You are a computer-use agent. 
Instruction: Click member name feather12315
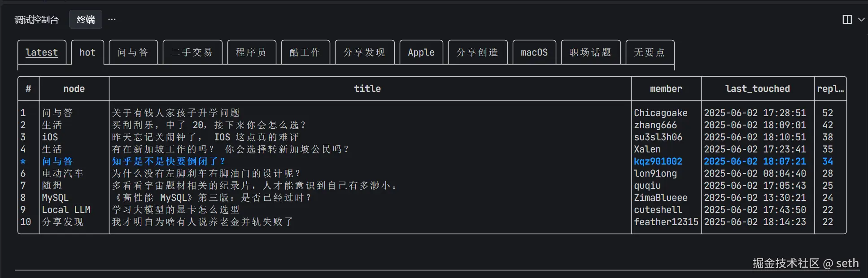tap(666, 222)
